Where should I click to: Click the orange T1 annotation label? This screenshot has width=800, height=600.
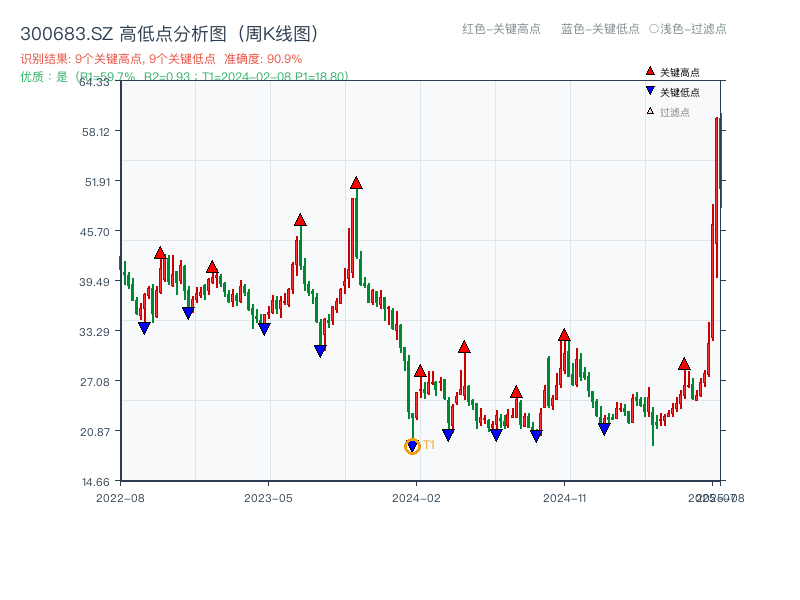[429, 445]
